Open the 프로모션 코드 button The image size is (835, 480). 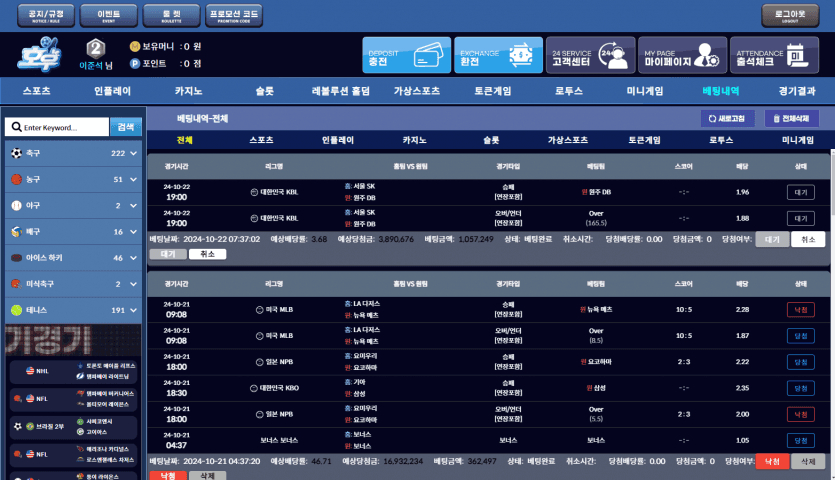[x=234, y=15]
